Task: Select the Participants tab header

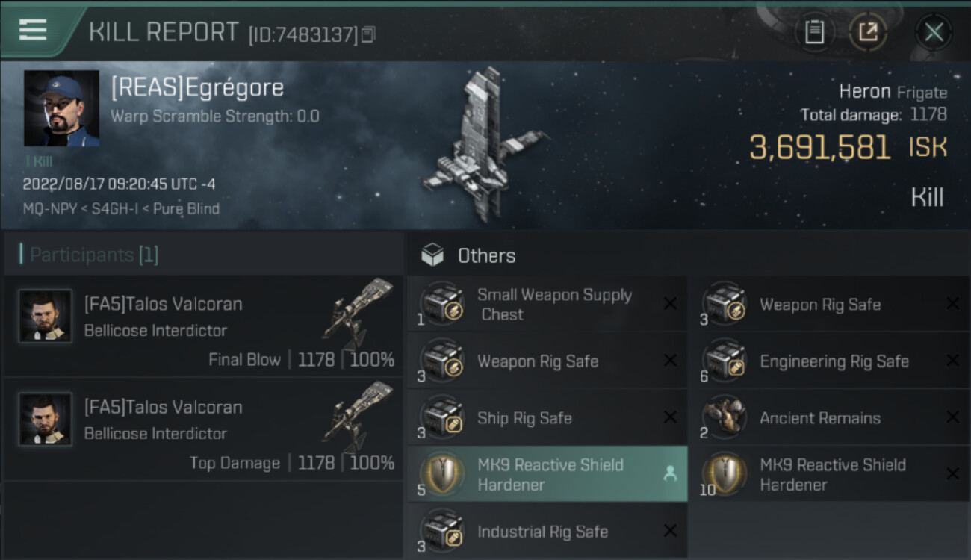Action: 94,255
